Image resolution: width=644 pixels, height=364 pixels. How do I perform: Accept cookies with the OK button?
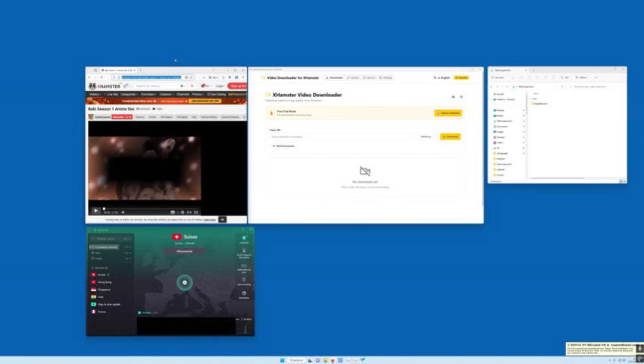222,220
